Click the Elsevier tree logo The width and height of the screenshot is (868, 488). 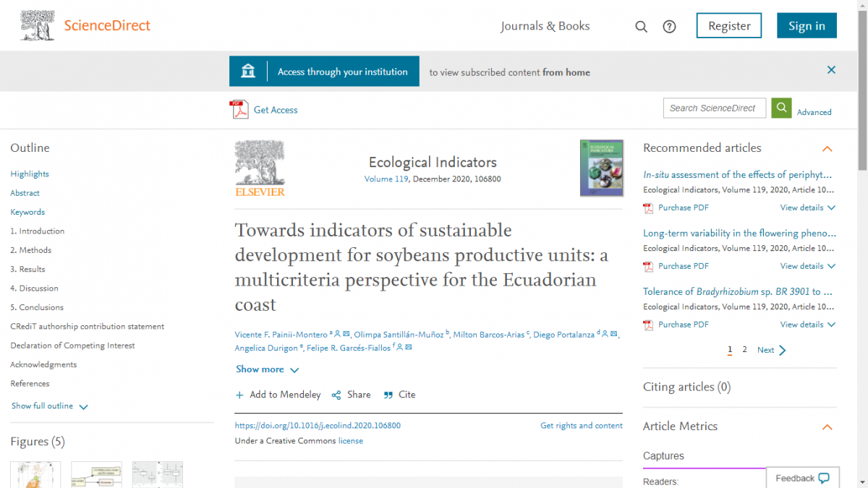click(x=260, y=168)
